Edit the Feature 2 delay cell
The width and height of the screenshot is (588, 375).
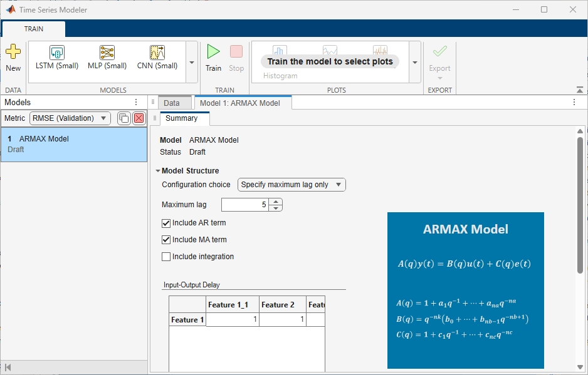pyautogui.click(x=283, y=319)
